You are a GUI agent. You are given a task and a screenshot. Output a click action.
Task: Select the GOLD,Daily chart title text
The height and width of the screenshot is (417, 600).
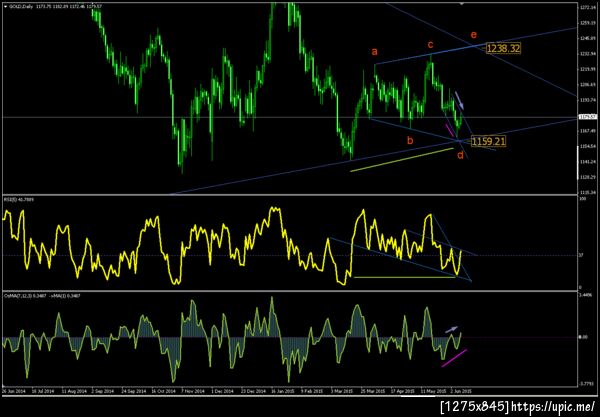pyautogui.click(x=21, y=7)
